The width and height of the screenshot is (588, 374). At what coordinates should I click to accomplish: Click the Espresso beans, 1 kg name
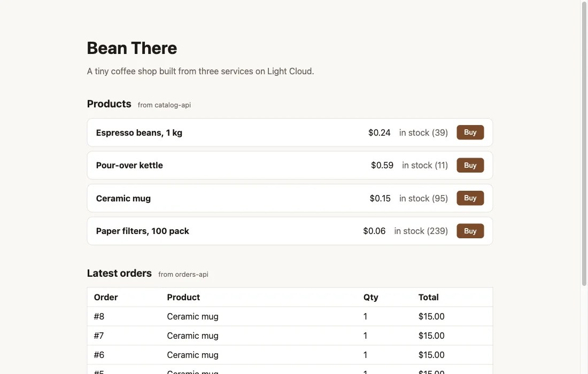(139, 133)
